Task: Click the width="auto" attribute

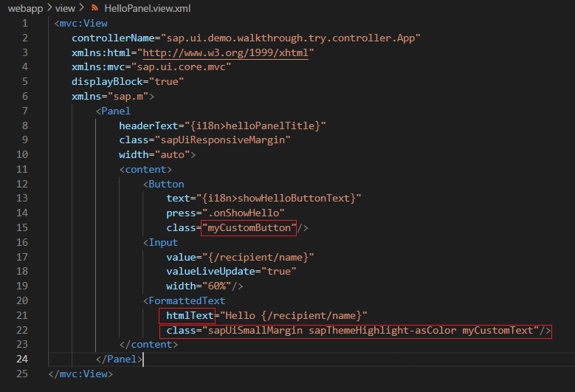Action: tap(154, 155)
